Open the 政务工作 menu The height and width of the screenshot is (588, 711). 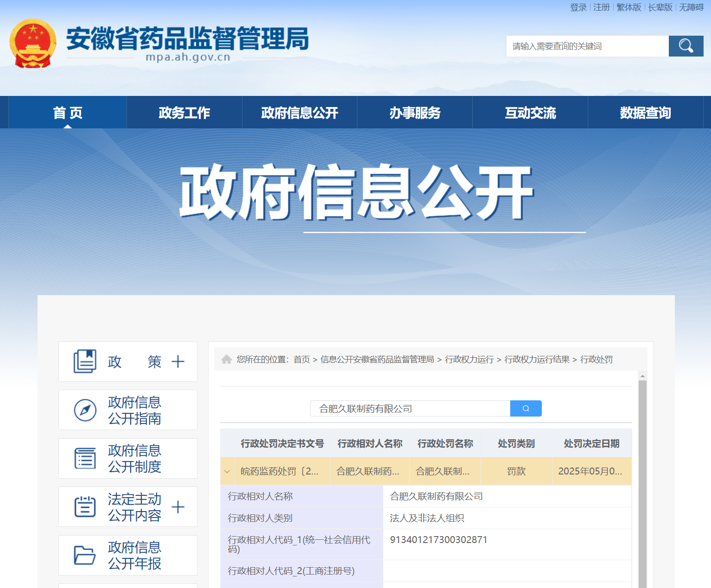[x=184, y=113]
